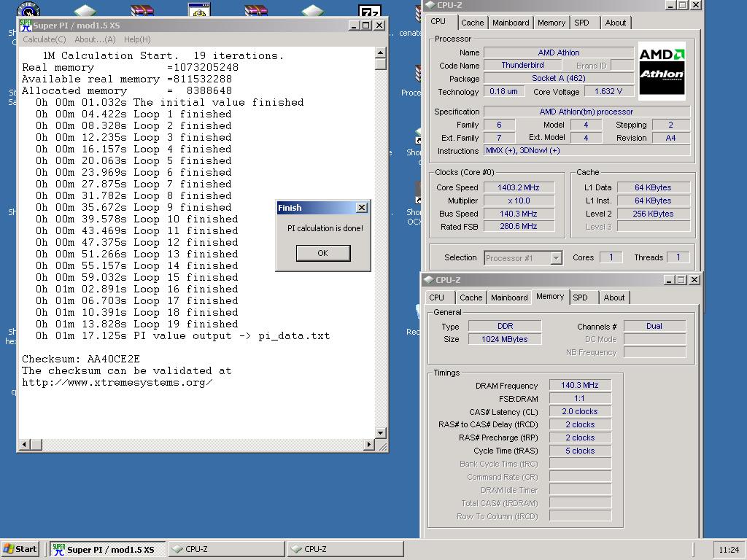Click the lower CPU-Z title bar icon

tap(429, 279)
